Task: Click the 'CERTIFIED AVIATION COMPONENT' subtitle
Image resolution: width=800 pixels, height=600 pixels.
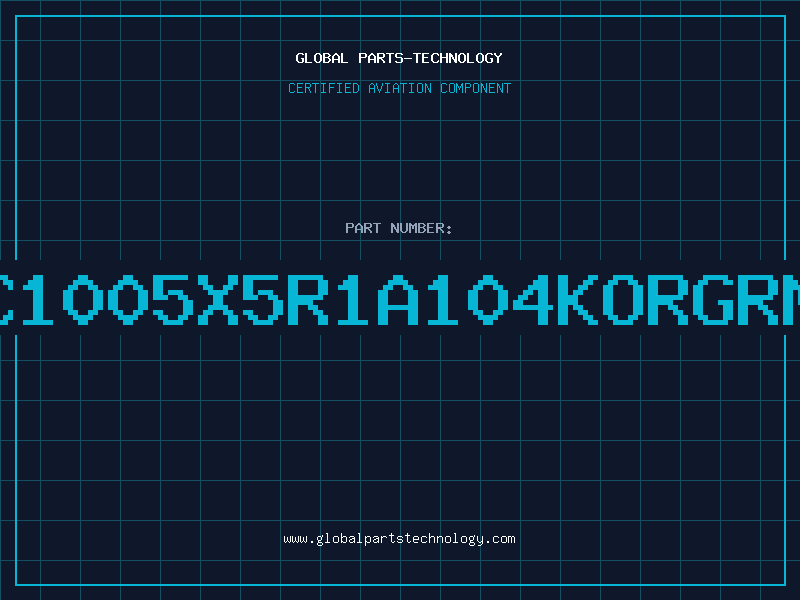Action: [x=399, y=88]
